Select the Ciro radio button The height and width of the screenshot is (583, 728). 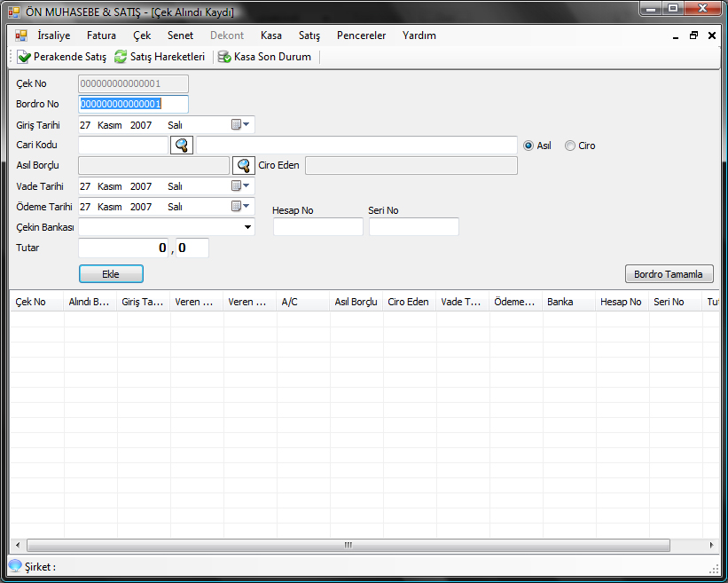point(569,146)
